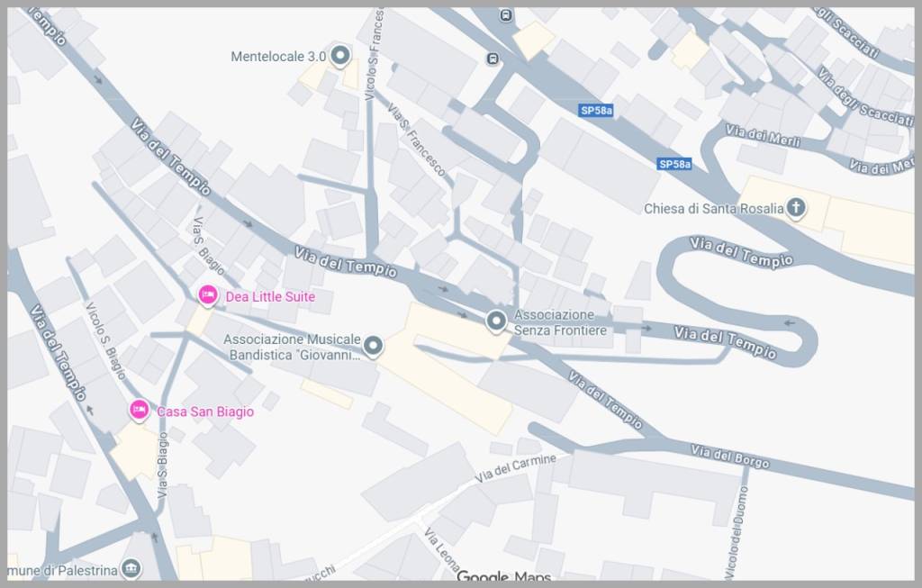This screenshot has width=922, height=588.
Task: Click the left SP58a road shield
Action: 596,110
